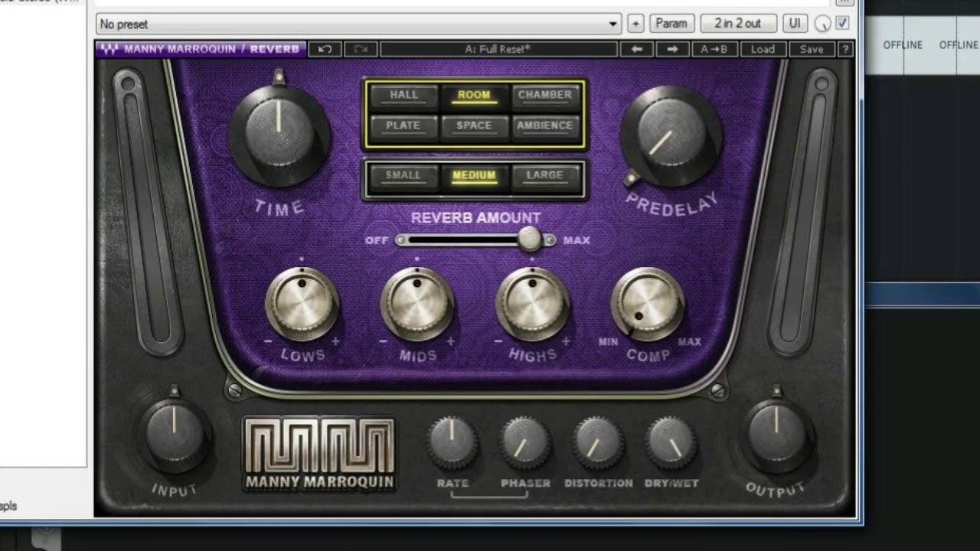Click the DRY/WET knob
This screenshot has height=551, width=980.
(671, 442)
